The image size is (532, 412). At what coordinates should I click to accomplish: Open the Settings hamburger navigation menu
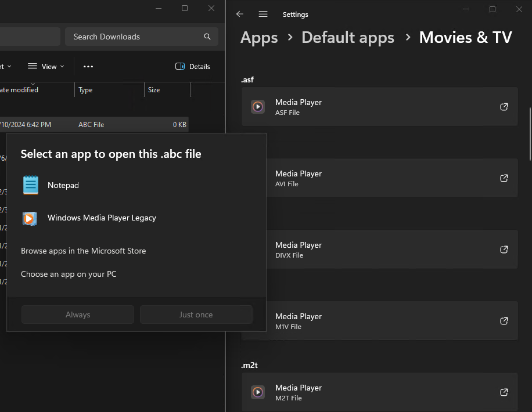pos(263,15)
